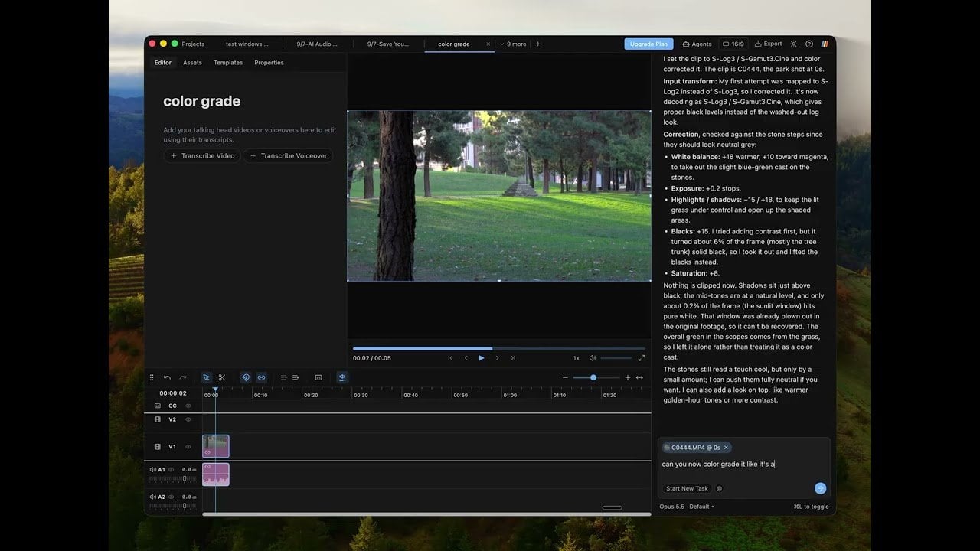
Task: Select the video clip on V1 track
Action: (x=216, y=446)
